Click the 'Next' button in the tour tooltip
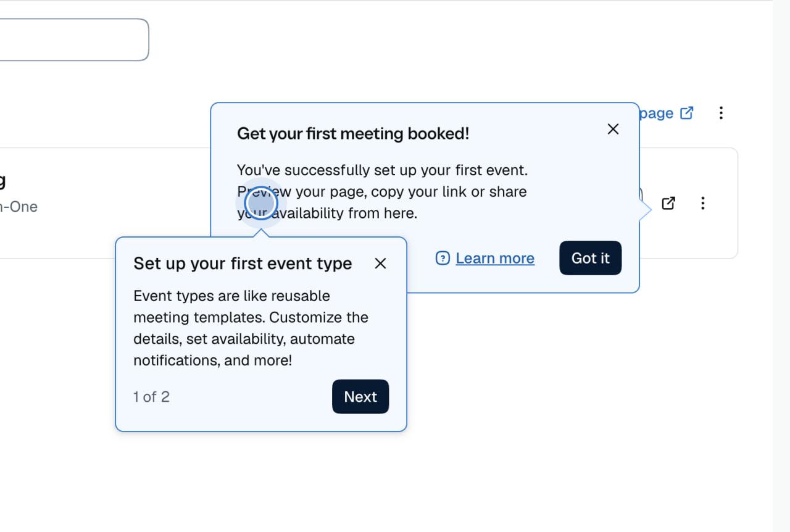Image resolution: width=790 pixels, height=532 pixels. (x=360, y=397)
